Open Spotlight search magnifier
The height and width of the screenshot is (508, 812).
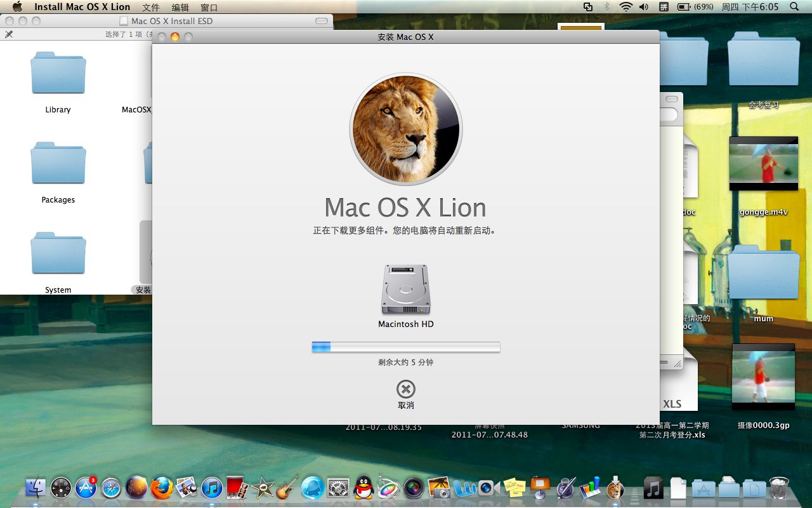click(794, 7)
